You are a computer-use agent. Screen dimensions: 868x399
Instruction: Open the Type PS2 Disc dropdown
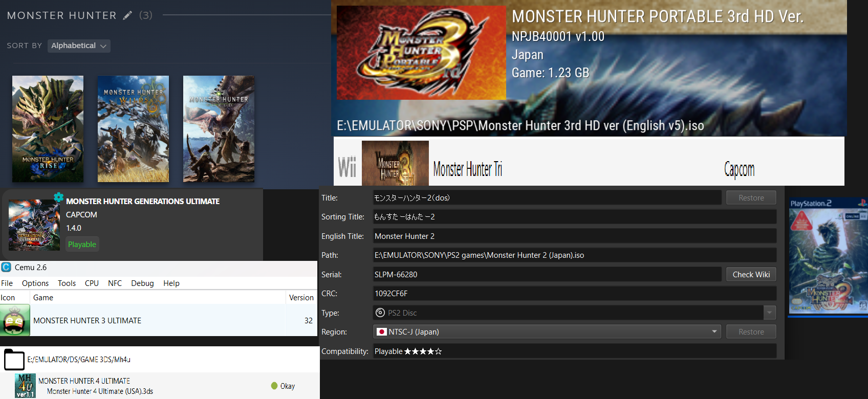tap(575, 313)
